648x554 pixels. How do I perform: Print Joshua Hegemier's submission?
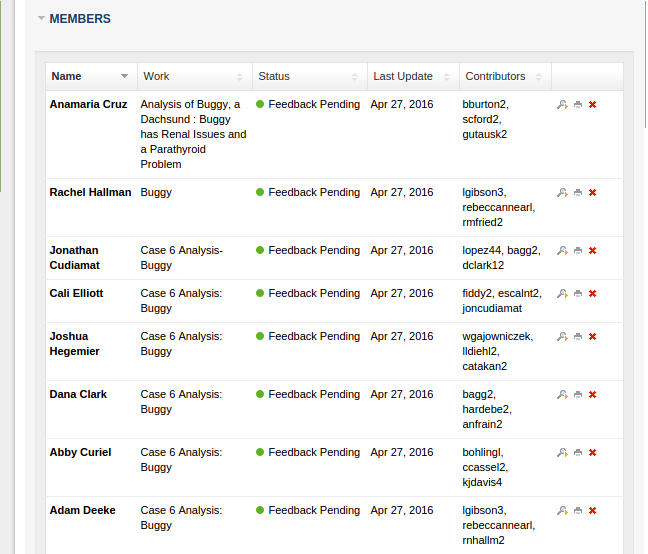578,337
